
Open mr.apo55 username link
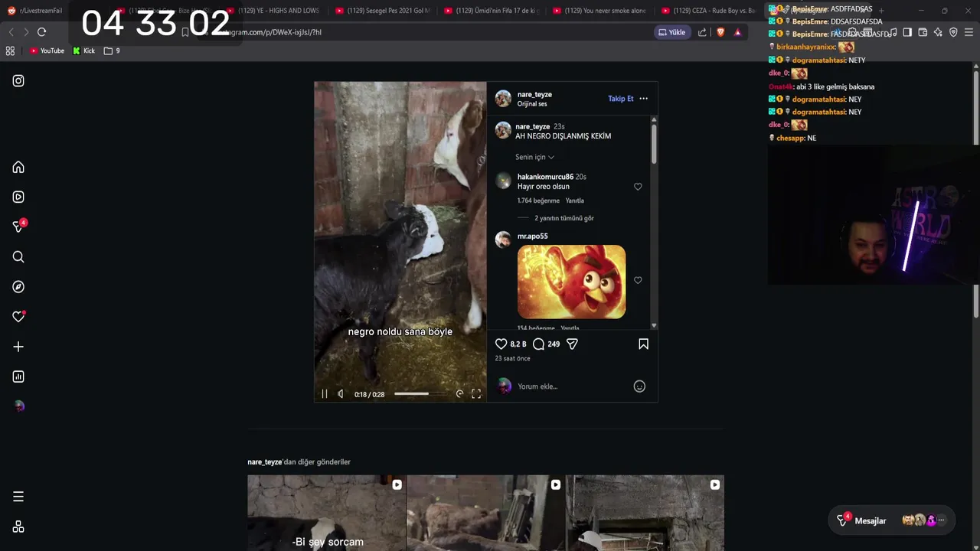click(x=532, y=236)
